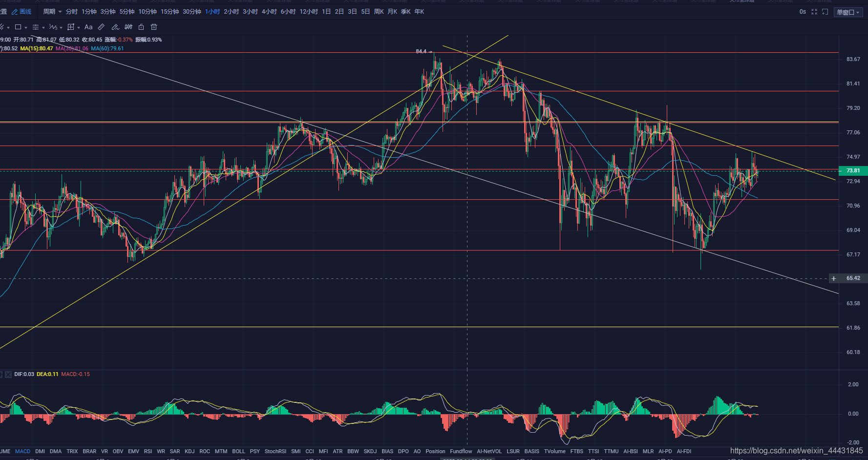Switch to 12小时 timeframe
This screenshot has height=460, width=868.
point(309,12)
